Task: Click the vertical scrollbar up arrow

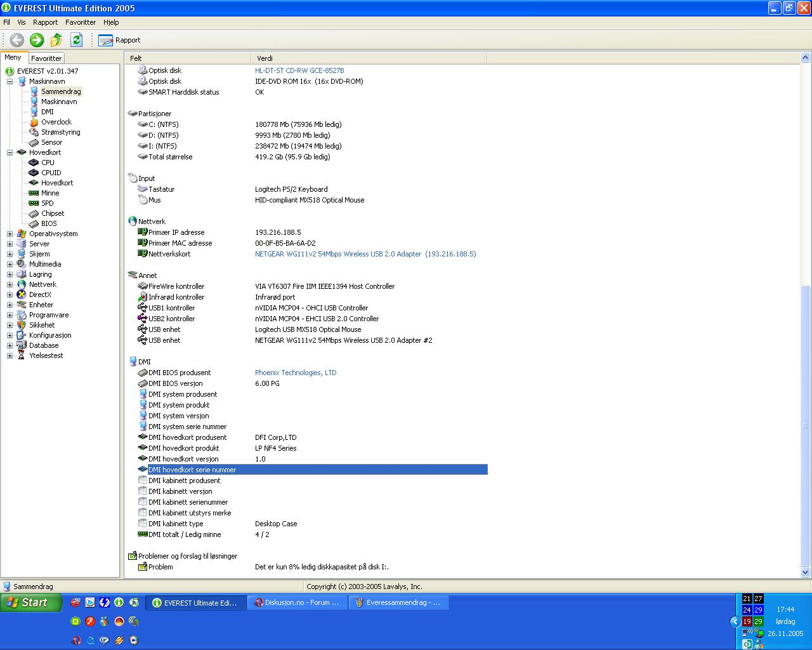Action: coord(806,58)
